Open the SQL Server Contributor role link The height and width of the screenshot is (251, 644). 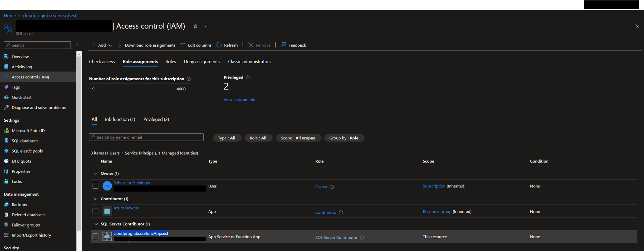(x=336, y=238)
